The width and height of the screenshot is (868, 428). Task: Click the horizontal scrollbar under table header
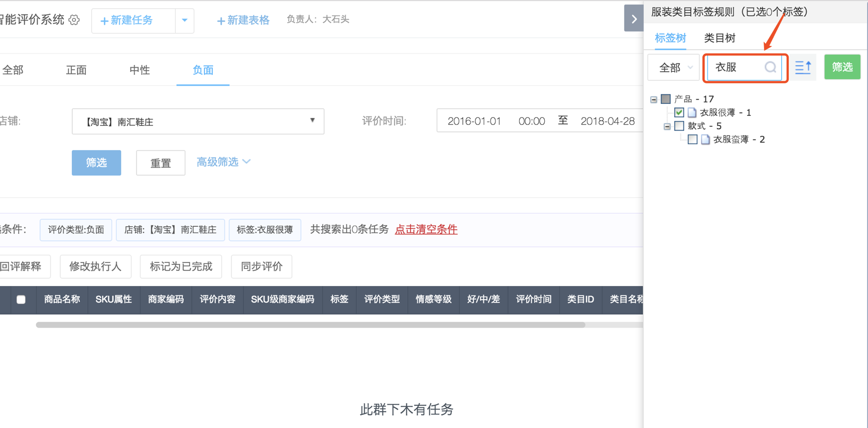pyautogui.click(x=310, y=325)
